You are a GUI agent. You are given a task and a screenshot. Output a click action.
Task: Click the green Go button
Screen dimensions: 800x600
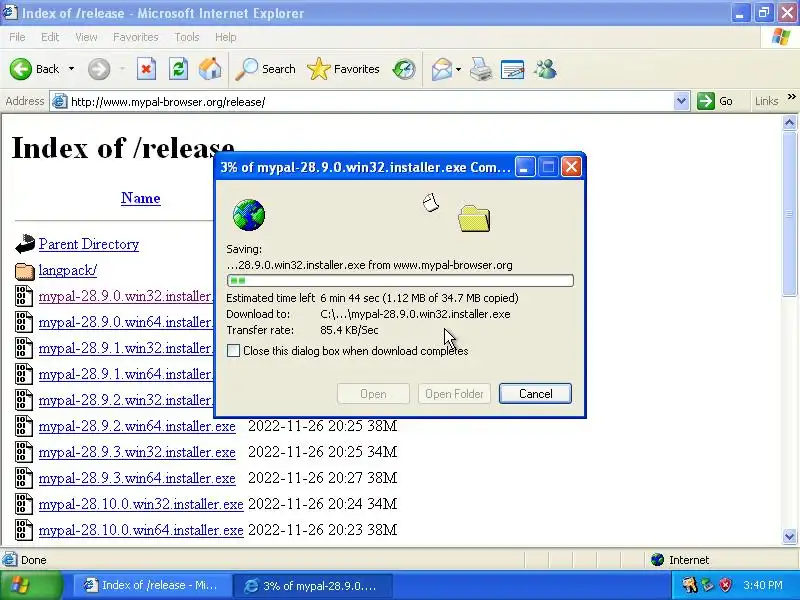[x=715, y=101]
